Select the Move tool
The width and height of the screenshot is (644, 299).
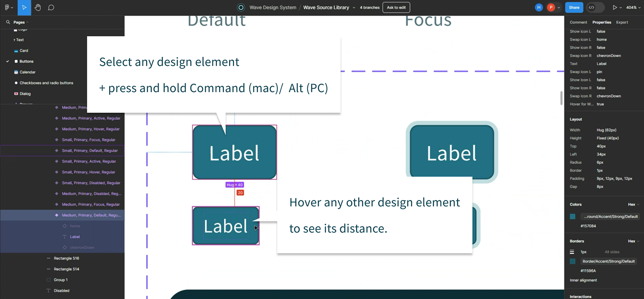pyautogui.click(x=24, y=7)
